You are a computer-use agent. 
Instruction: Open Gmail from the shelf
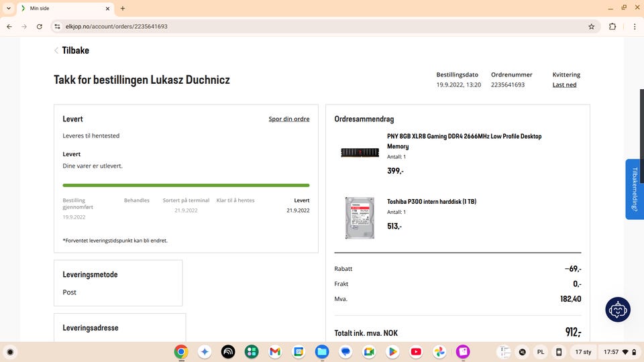tap(275, 352)
